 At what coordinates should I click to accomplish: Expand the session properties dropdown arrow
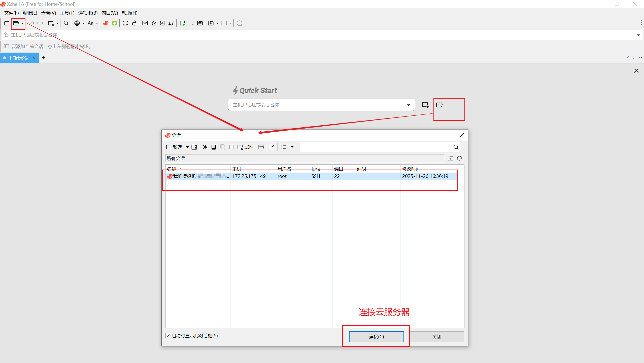(x=57, y=23)
